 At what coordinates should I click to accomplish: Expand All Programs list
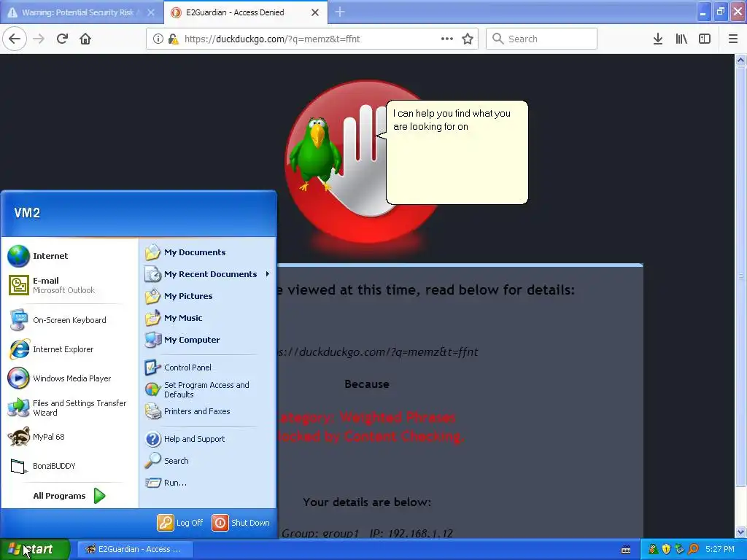point(69,496)
